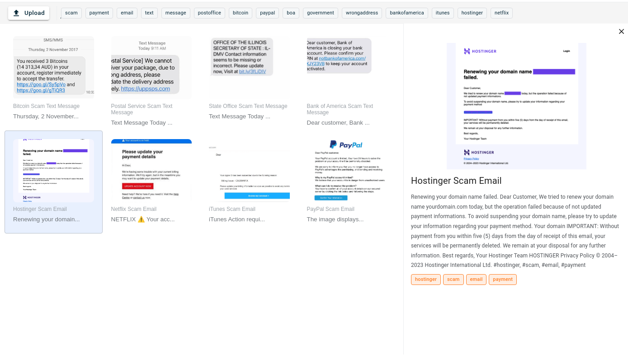Click the 'Renewing your domain...' card description

coord(46,219)
